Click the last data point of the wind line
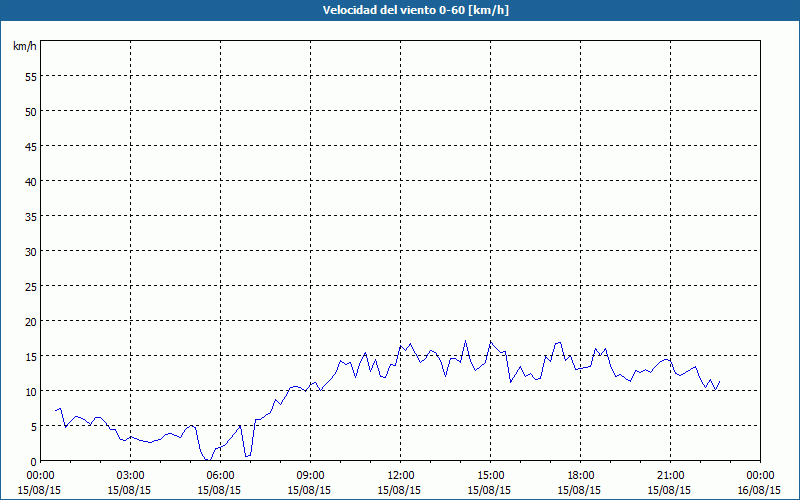This screenshot has height=500, width=800. 719,381
